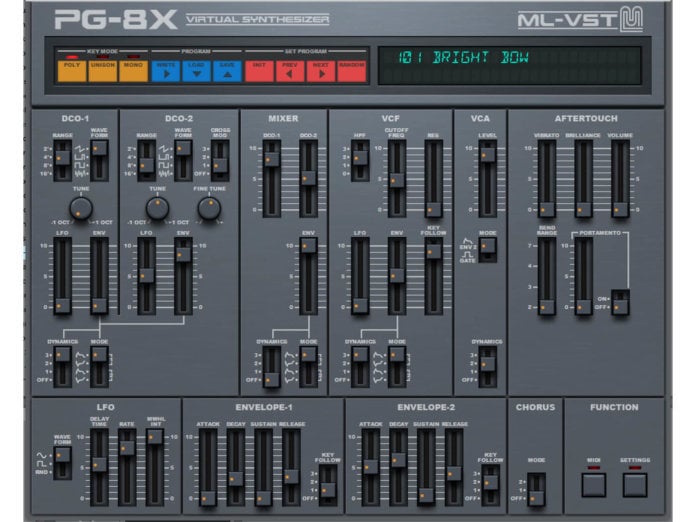Viewport: 696px width, 522px height.
Task: Advance to next program with NEXT
Action: (x=321, y=68)
